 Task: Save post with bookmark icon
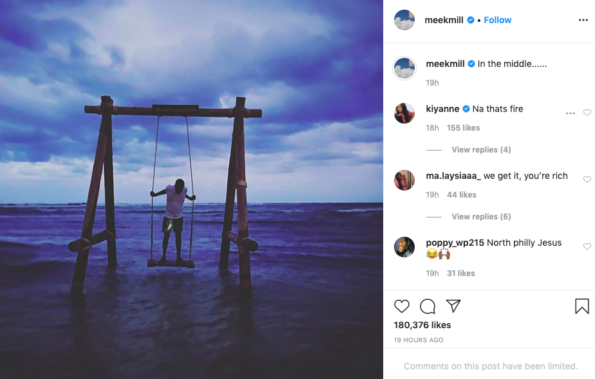click(582, 306)
